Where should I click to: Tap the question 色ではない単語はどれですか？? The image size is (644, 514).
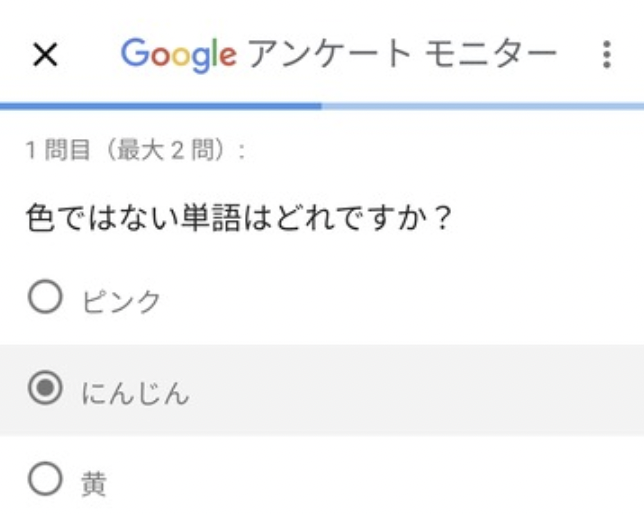[x=239, y=218]
